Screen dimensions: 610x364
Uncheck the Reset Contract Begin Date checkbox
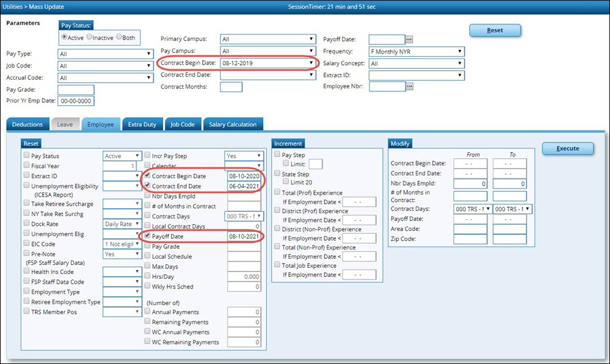[x=147, y=176]
